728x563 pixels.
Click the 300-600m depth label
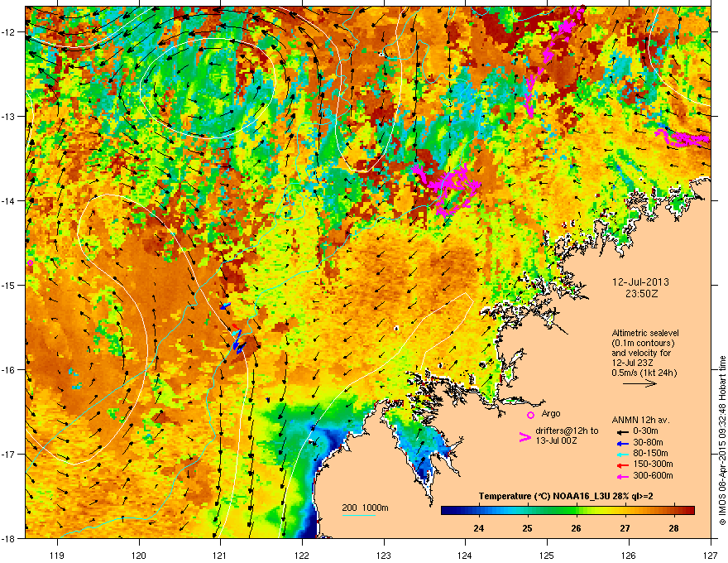click(653, 476)
